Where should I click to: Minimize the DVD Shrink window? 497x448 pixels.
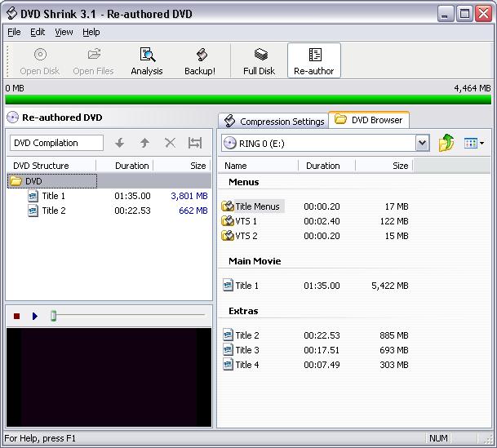(445, 14)
